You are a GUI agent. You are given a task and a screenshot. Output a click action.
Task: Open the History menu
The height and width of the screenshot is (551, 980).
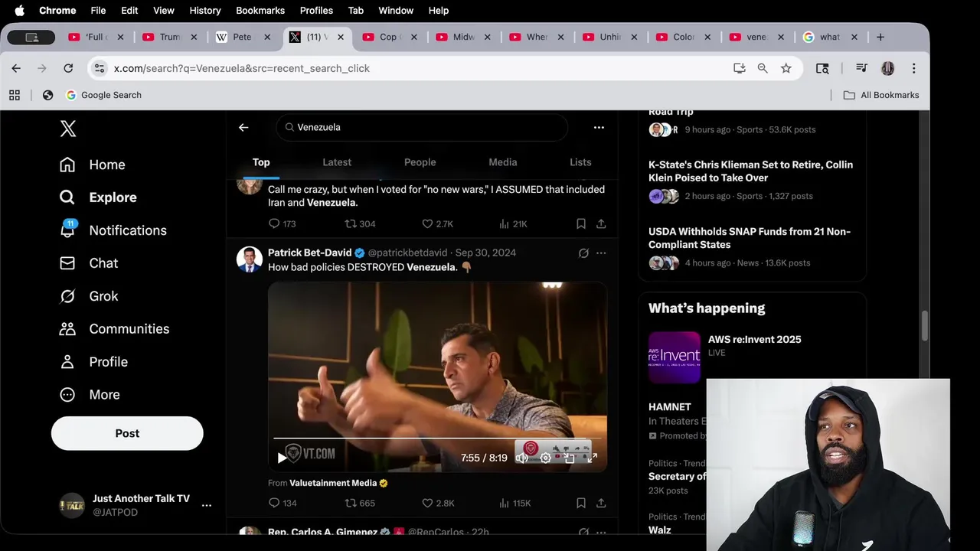point(204,10)
